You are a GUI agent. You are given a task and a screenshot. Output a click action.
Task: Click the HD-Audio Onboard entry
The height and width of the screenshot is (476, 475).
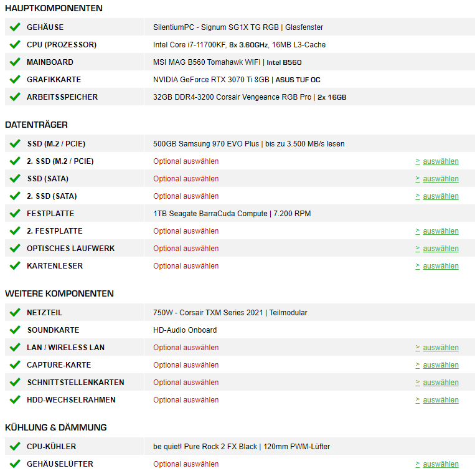tap(185, 330)
